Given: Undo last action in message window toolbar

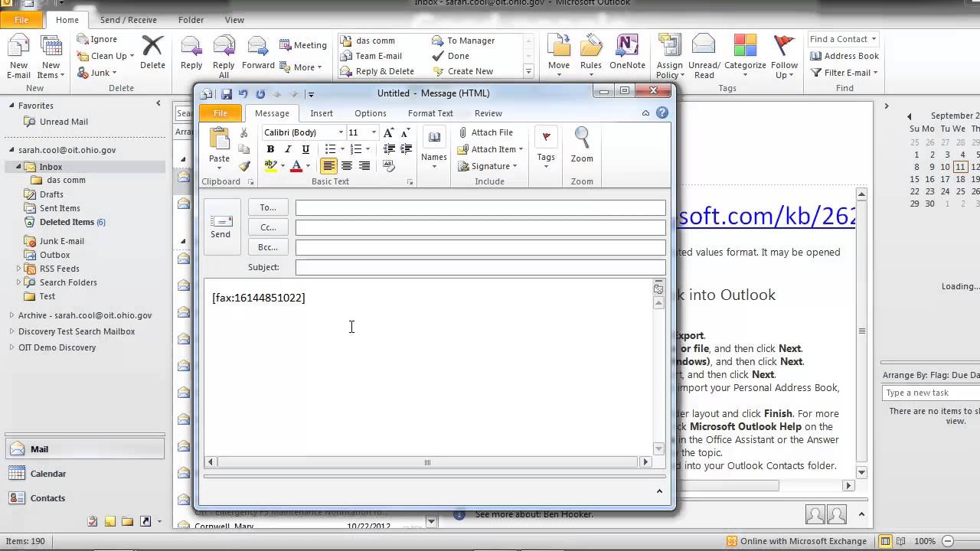Looking at the screenshot, I should 243,94.
